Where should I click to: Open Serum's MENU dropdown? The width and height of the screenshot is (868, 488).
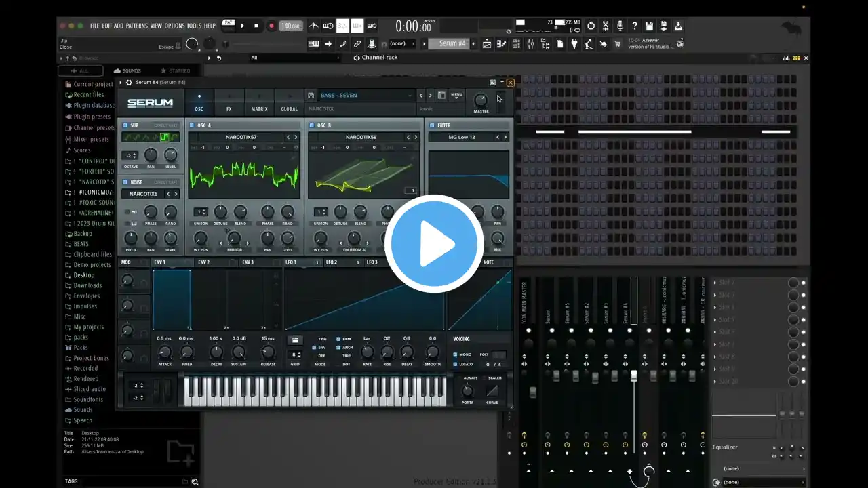456,96
